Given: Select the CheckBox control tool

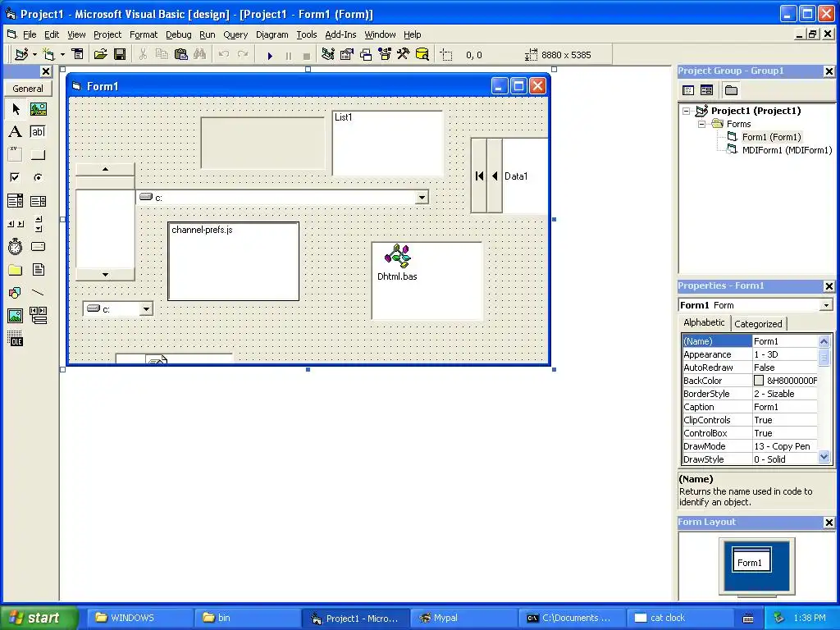Looking at the screenshot, I should pos(16,177).
